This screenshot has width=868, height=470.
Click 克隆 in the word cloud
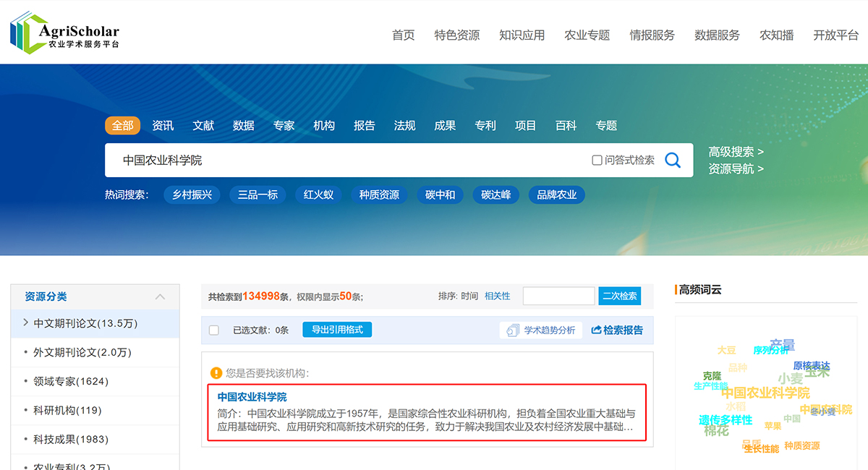point(712,376)
